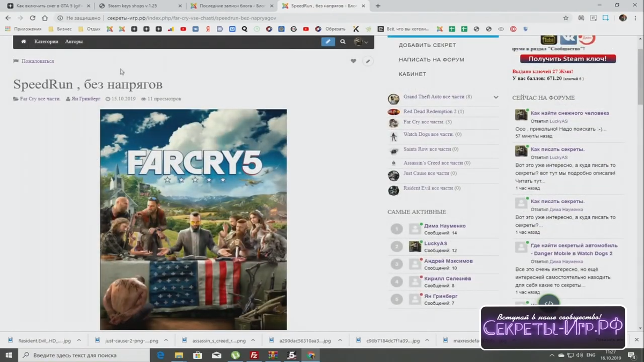Open options arrow for Resident.Evil_HD download
This screenshot has width=644, height=362.
[79, 341]
